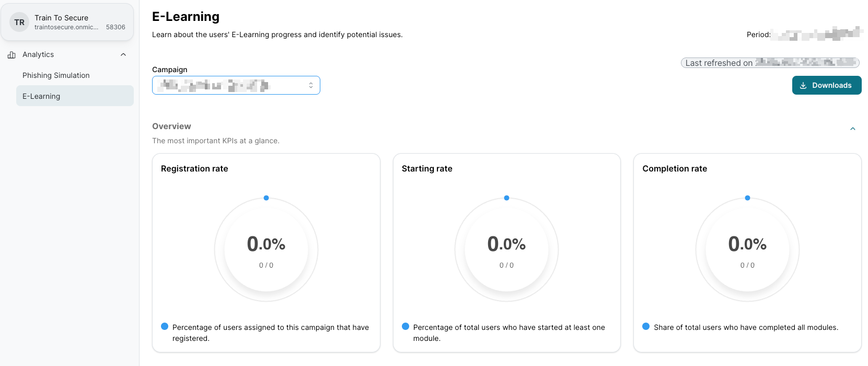Collapse the Analytics sidebar section
This screenshot has width=868, height=366.
pyautogui.click(x=123, y=55)
